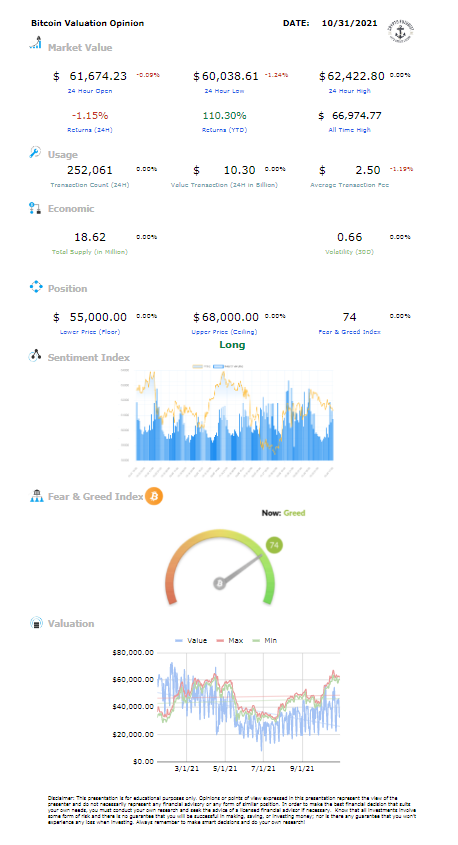
Task: Click the 110.30% YTD returns value
Action: pos(225,115)
